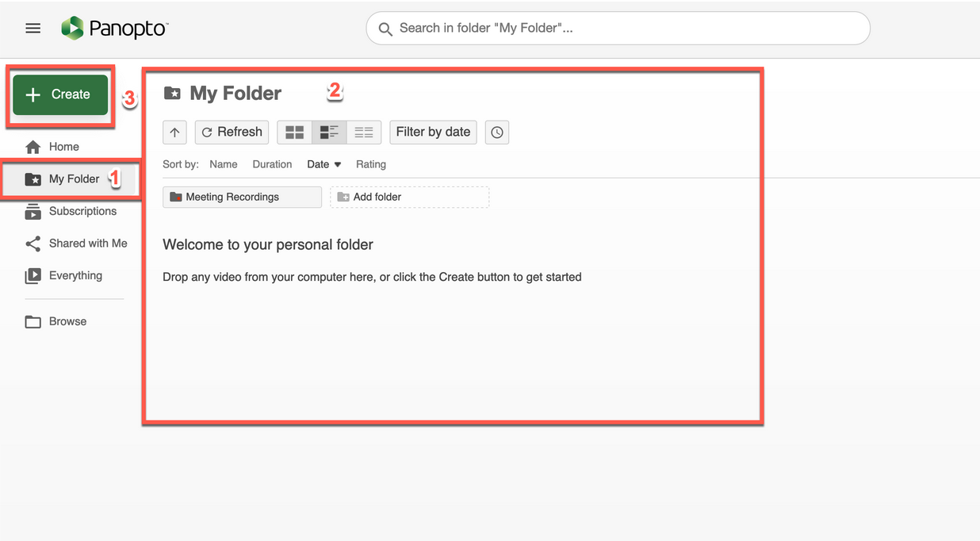Viewport: 980px width, 541px height.
Task: Open Browse folders panel
Action: (56, 321)
